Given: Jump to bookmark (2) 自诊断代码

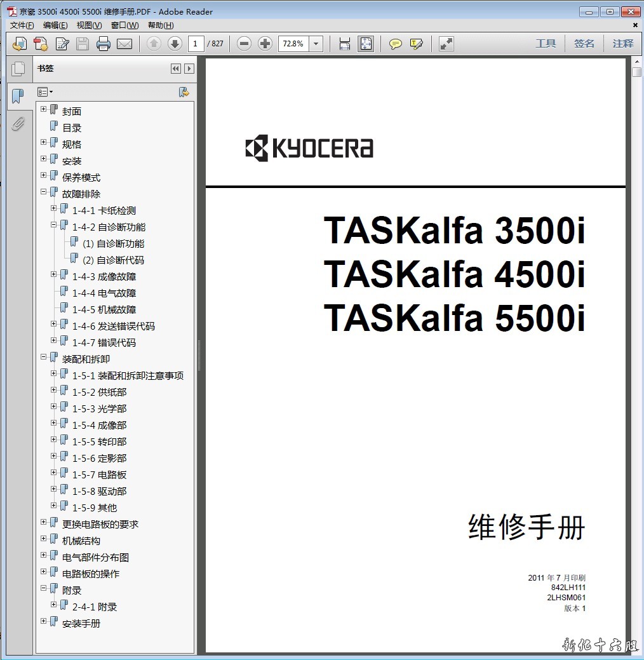Looking at the screenshot, I should [x=113, y=260].
